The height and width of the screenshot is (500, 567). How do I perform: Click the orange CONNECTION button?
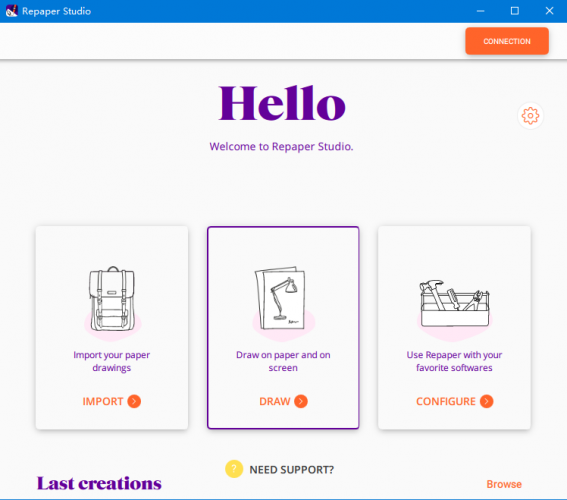(507, 41)
